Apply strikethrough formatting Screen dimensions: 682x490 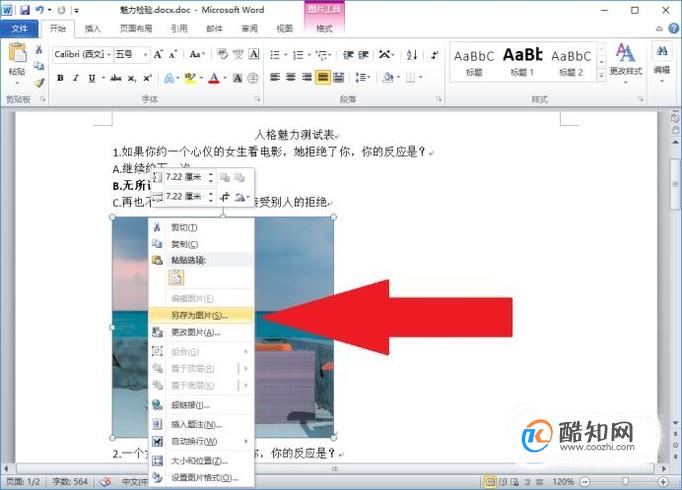(x=116, y=78)
